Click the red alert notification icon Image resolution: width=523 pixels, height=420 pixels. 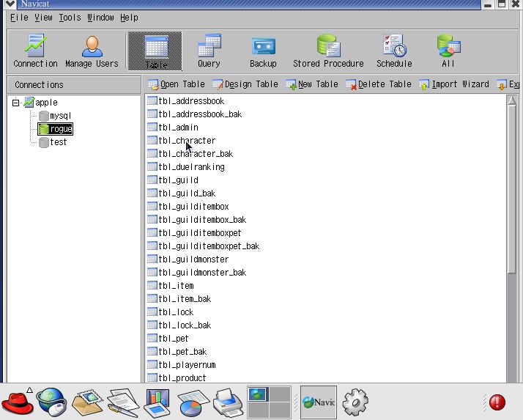pos(497,402)
